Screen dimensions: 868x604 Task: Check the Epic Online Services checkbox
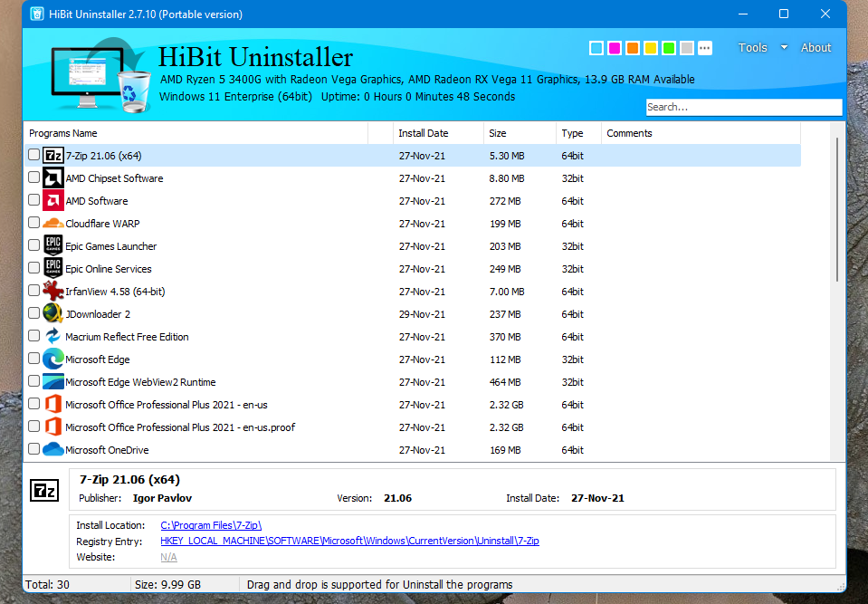33,267
